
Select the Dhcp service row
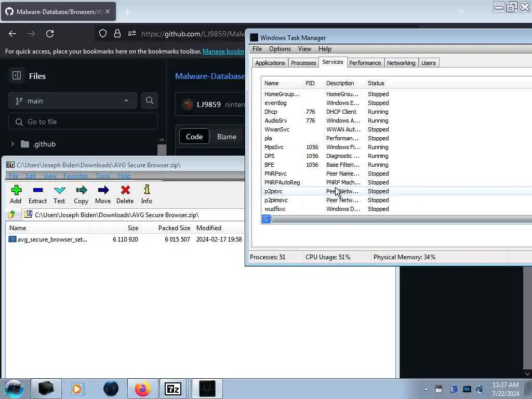click(396, 112)
